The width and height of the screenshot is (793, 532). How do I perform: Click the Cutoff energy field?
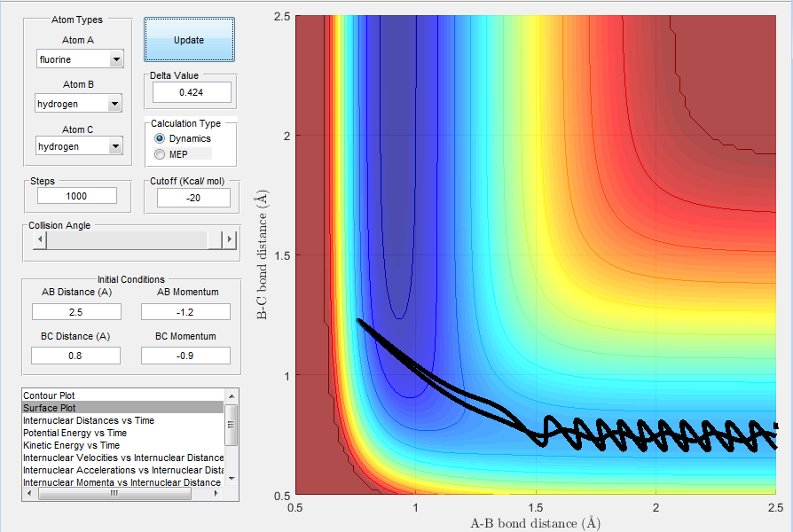pyautogui.click(x=193, y=198)
